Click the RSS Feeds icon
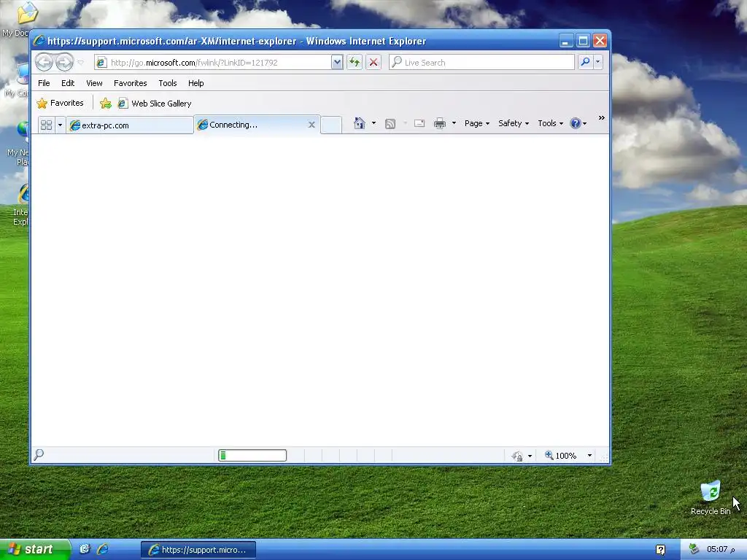This screenshot has width=747, height=560. coord(390,124)
